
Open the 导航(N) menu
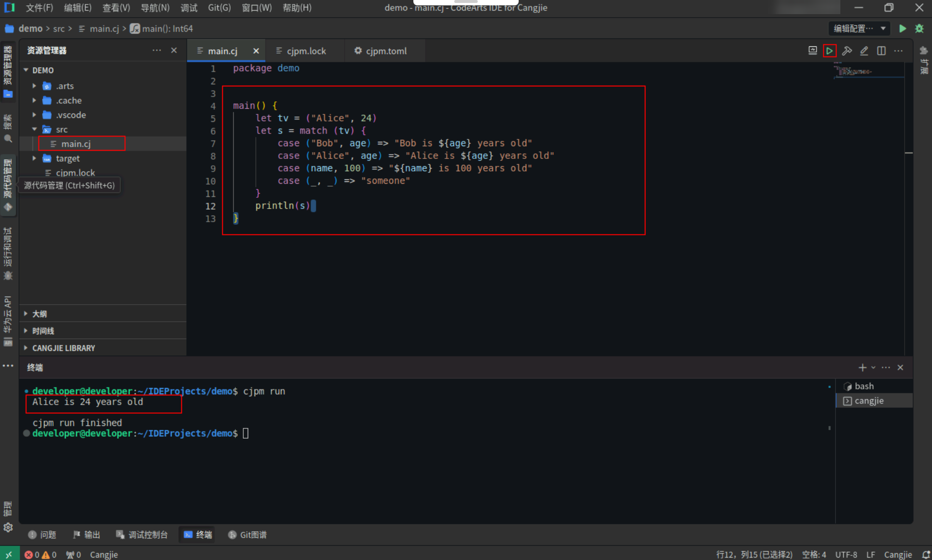[155, 8]
